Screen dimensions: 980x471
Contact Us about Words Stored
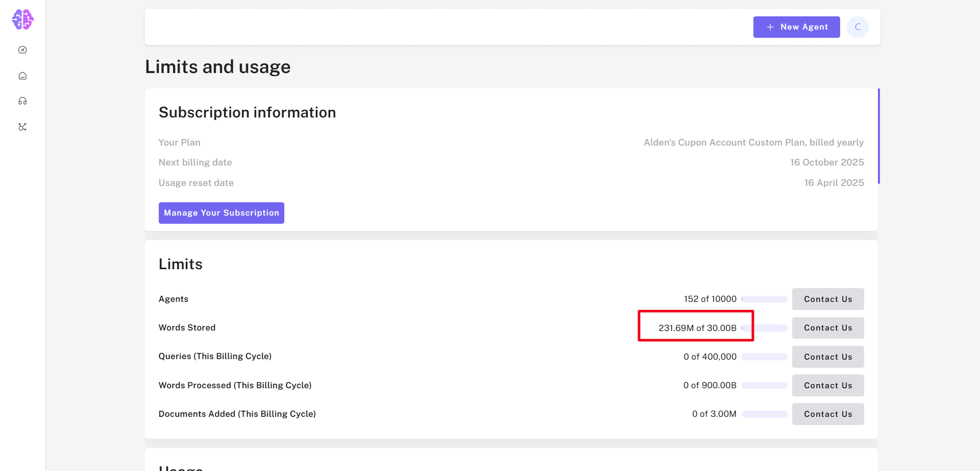click(828, 327)
